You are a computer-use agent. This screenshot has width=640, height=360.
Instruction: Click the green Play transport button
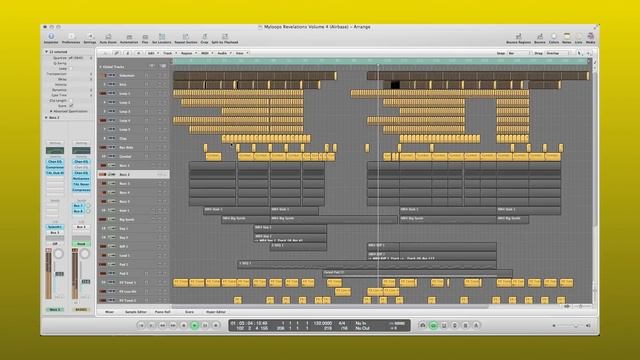[x=194, y=325]
